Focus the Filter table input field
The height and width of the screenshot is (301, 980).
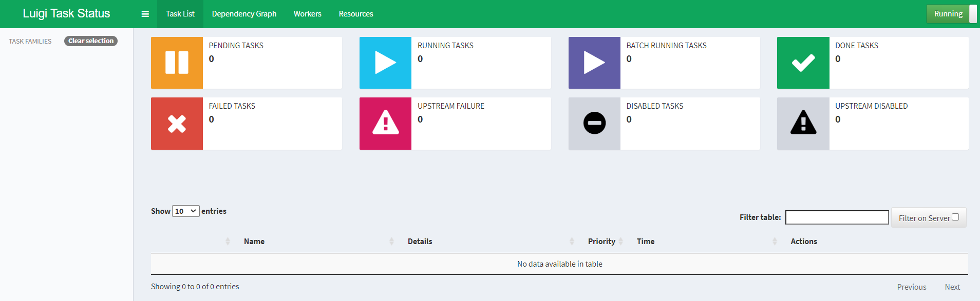[837, 217]
